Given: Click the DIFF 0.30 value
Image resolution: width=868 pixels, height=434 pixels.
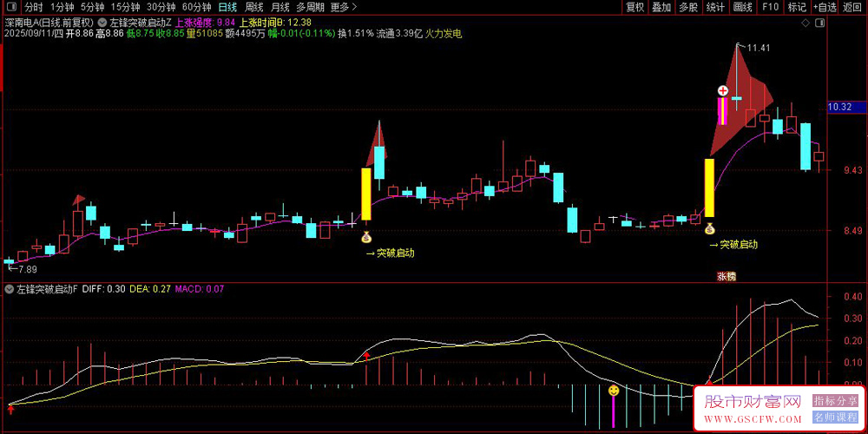Looking at the screenshot, I should pos(104,288).
